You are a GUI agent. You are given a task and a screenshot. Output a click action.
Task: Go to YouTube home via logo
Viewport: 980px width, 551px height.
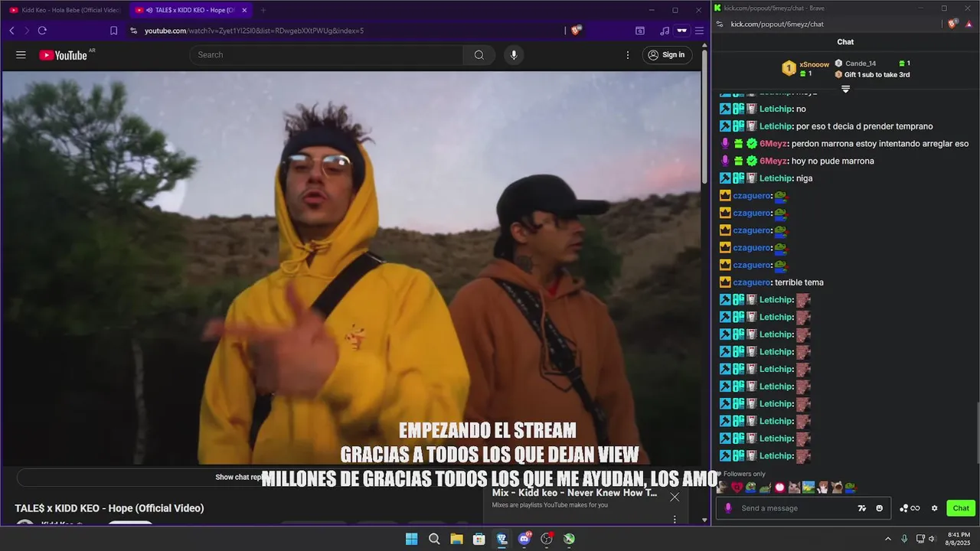click(63, 55)
